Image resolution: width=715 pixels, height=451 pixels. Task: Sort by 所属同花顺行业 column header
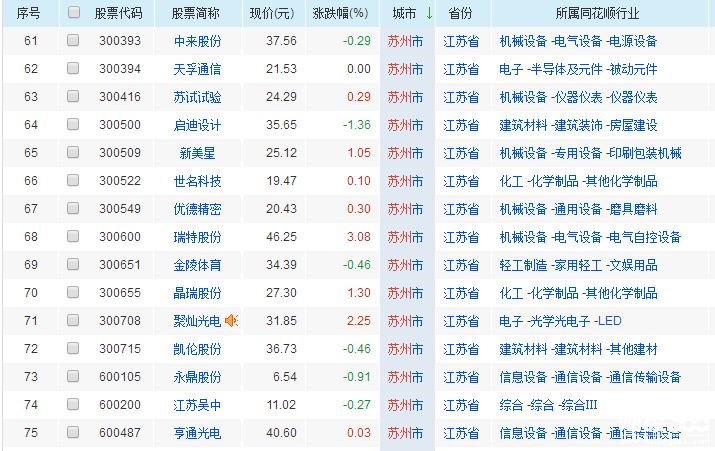pos(597,14)
